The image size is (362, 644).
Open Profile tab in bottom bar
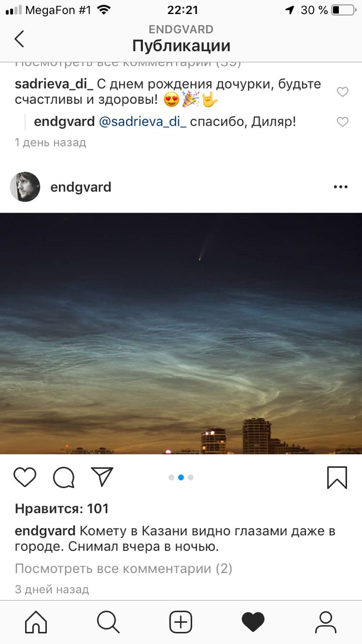(x=326, y=622)
